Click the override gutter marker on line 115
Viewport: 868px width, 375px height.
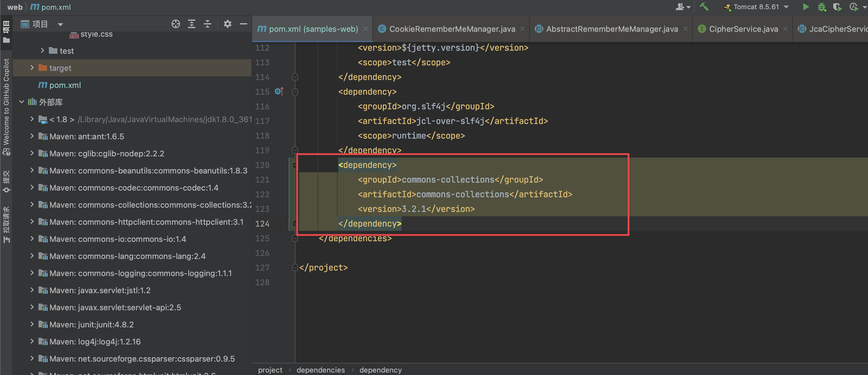pos(279,91)
